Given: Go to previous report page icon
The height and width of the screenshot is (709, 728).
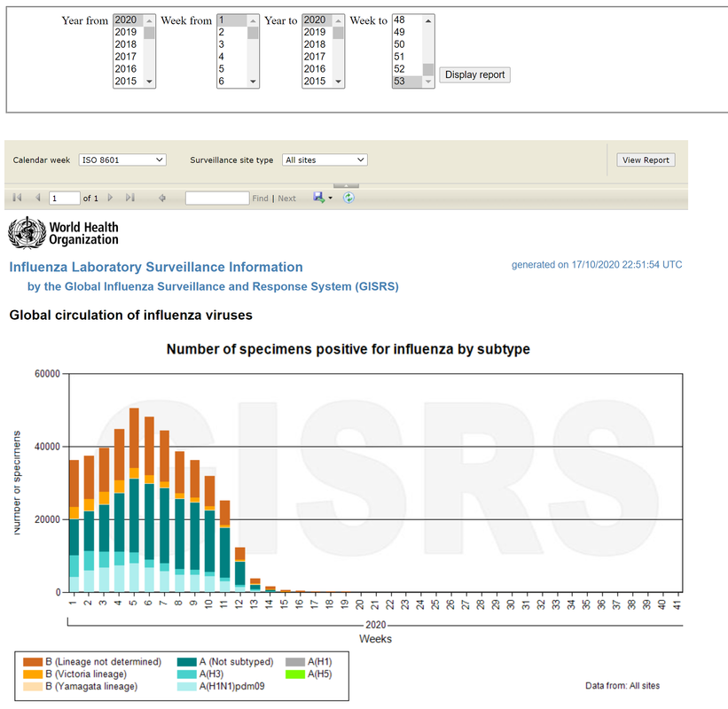Looking at the screenshot, I should [x=38, y=198].
